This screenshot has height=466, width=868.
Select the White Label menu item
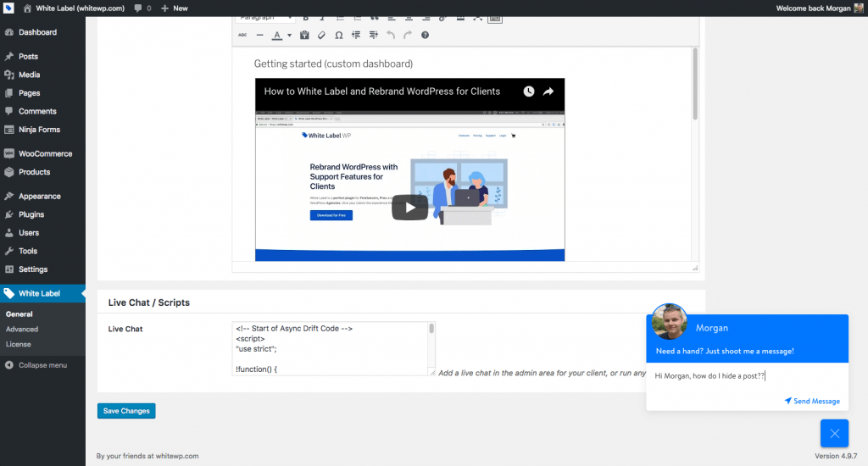(42, 294)
